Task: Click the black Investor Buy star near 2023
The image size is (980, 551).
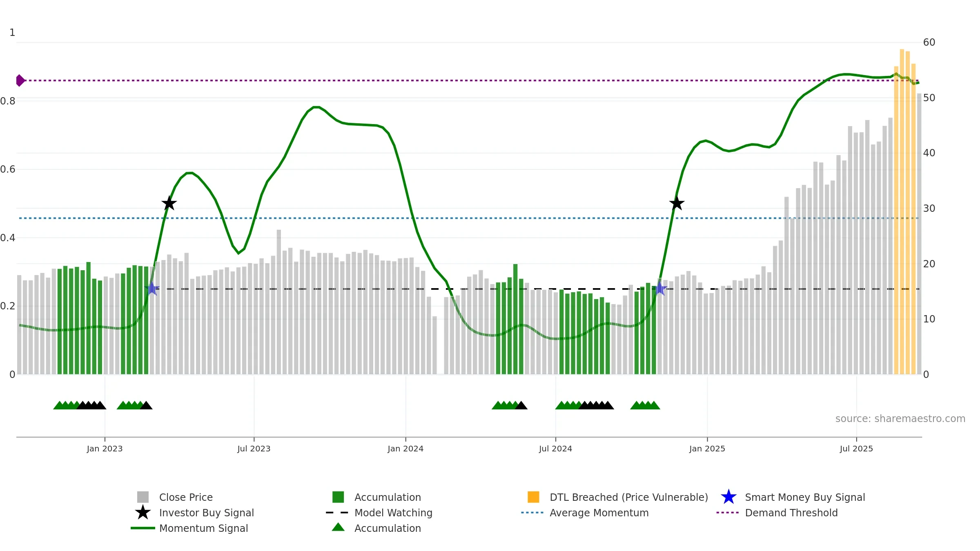Action: (x=169, y=203)
